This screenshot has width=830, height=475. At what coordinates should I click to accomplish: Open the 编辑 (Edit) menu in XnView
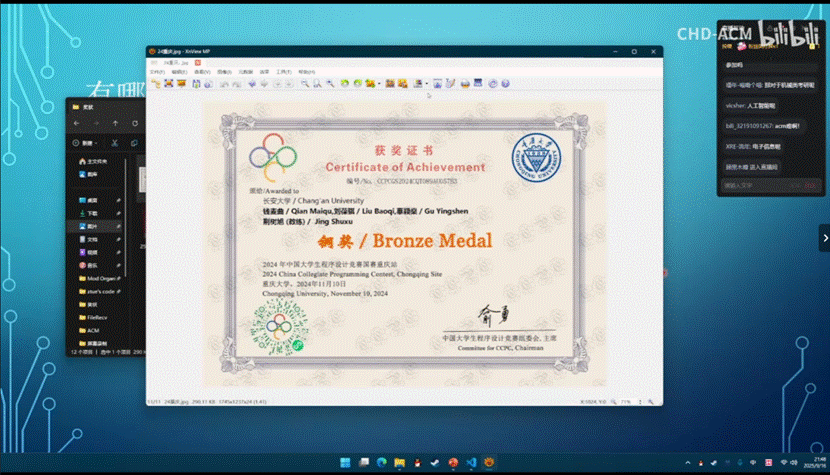click(x=177, y=72)
